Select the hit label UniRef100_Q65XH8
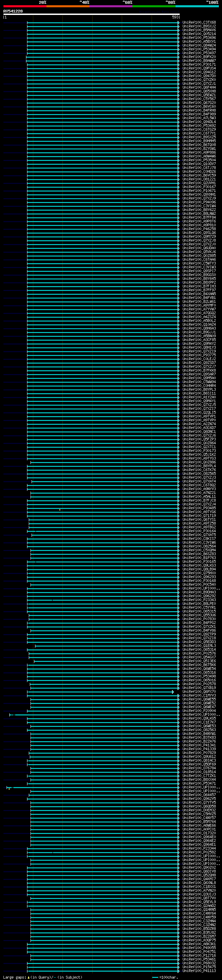Screen dimensions: 222x980 pyautogui.click(x=199, y=91)
